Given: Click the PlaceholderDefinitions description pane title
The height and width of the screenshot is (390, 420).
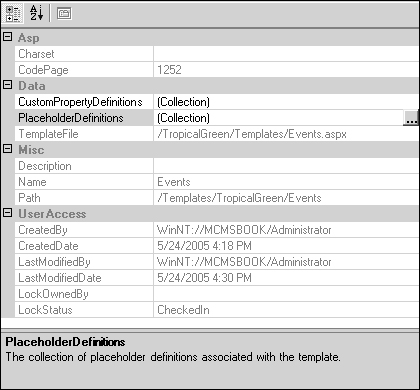Looking at the screenshot, I should (65, 342).
